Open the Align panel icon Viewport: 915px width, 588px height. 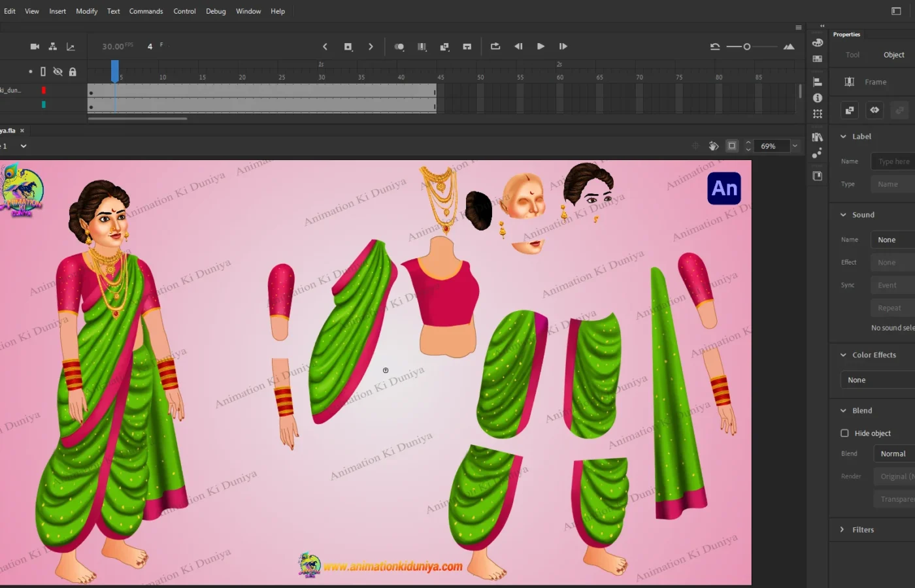pyautogui.click(x=817, y=82)
